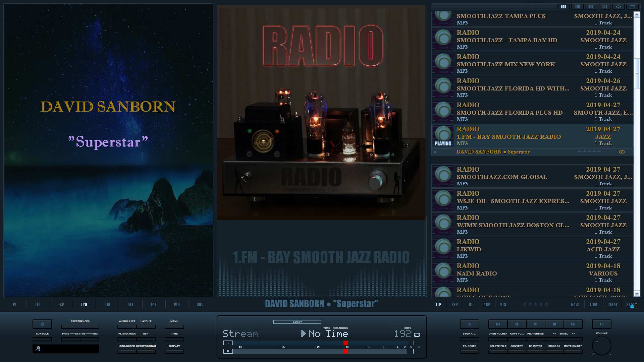
Task: Adjust the Volume knob
Action: tap(601, 346)
